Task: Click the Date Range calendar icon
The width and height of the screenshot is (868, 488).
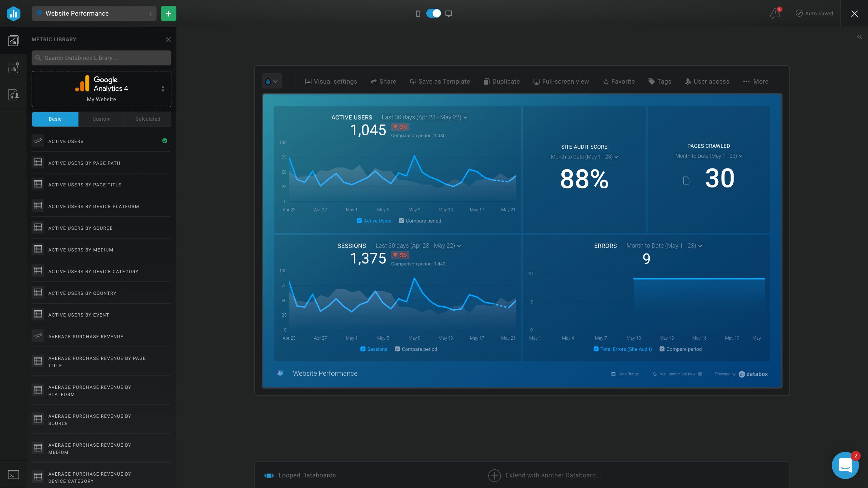Action: 613,374
